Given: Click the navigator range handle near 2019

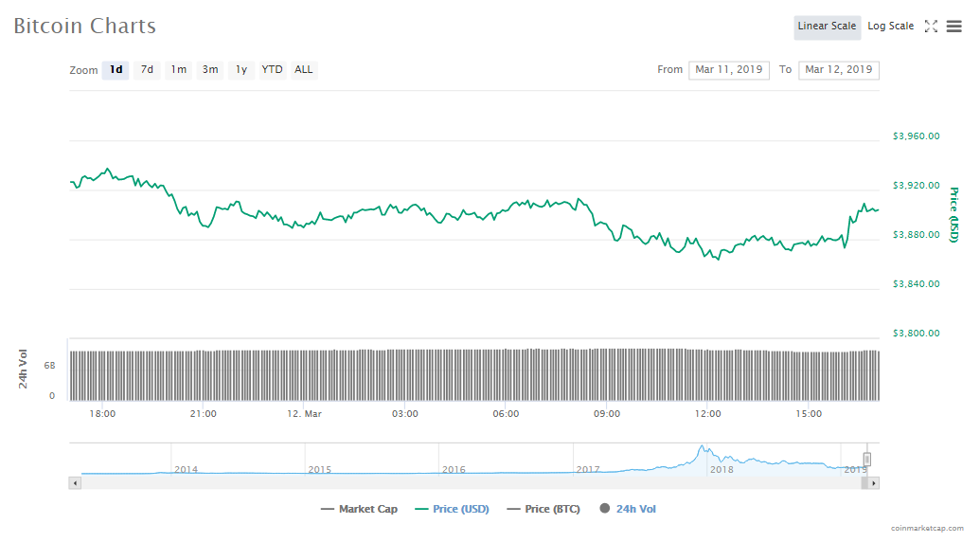Looking at the screenshot, I should click(x=866, y=460).
